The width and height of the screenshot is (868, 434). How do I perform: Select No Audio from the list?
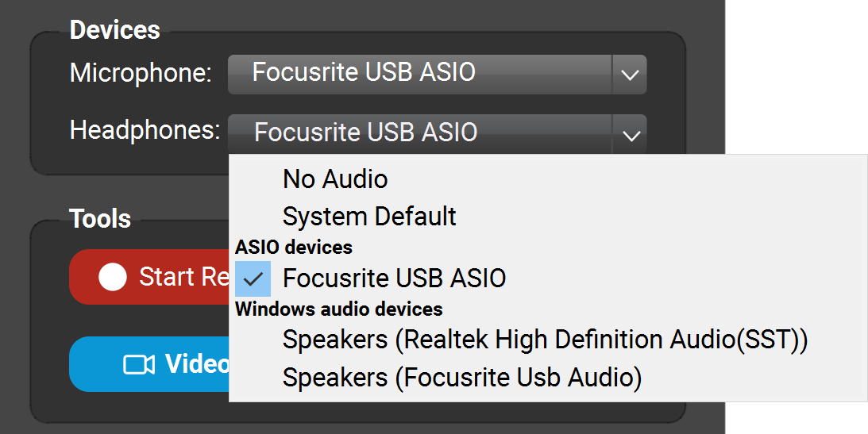[x=335, y=179]
